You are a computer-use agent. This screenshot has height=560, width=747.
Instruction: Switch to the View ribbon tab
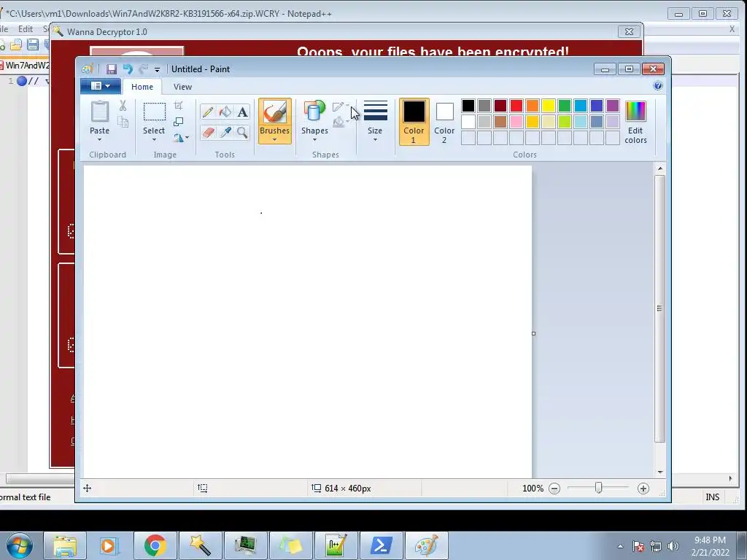pyautogui.click(x=182, y=87)
